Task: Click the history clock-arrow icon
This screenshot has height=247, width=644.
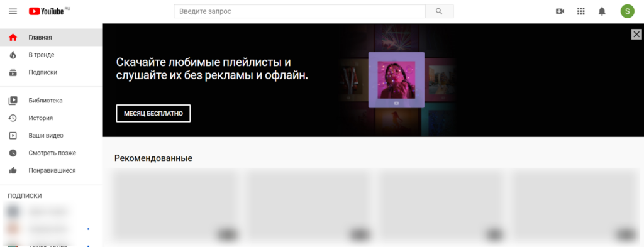Action: click(x=13, y=118)
